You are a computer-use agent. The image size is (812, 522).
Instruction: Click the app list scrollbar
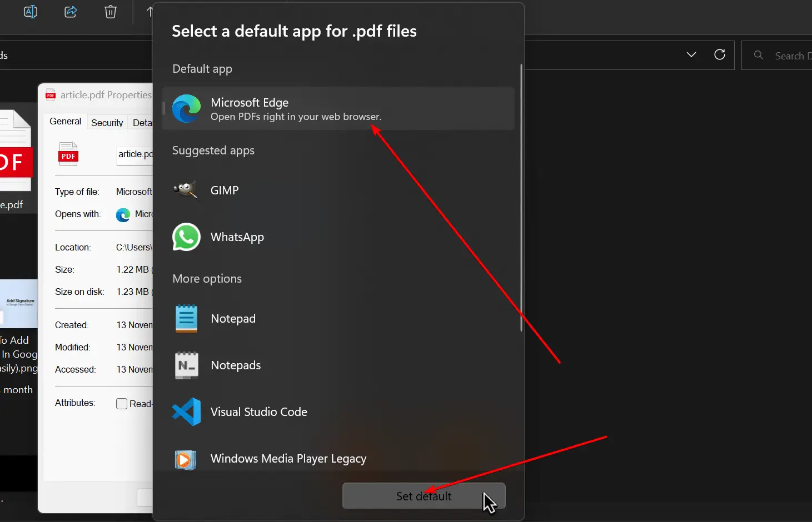tap(521, 198)
